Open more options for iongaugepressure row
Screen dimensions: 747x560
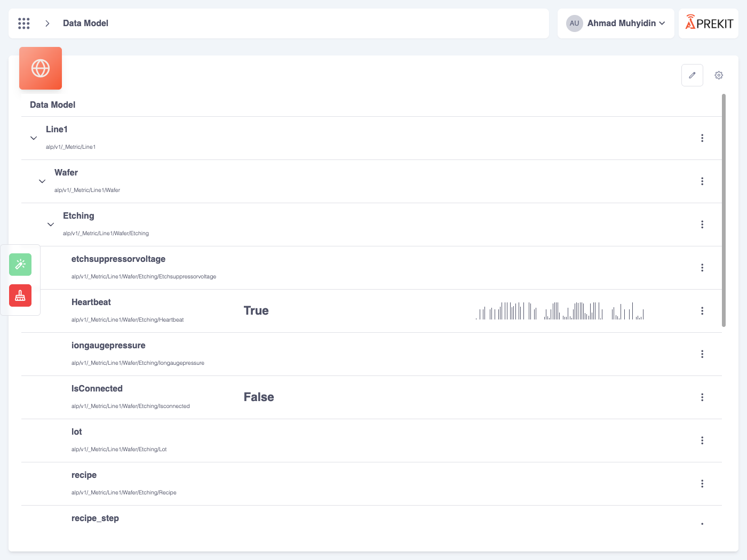(x=702, y=354)
